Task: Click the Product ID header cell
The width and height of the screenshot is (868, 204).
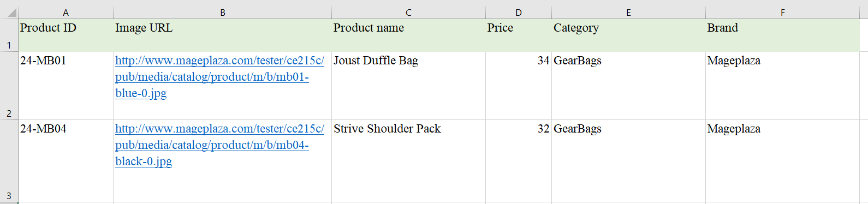Action: (66, 35)
